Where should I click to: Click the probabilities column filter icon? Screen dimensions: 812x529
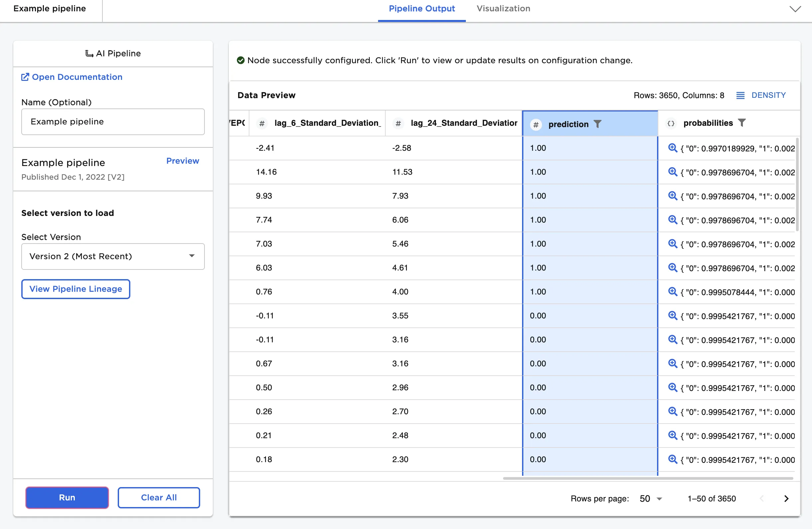742,123
